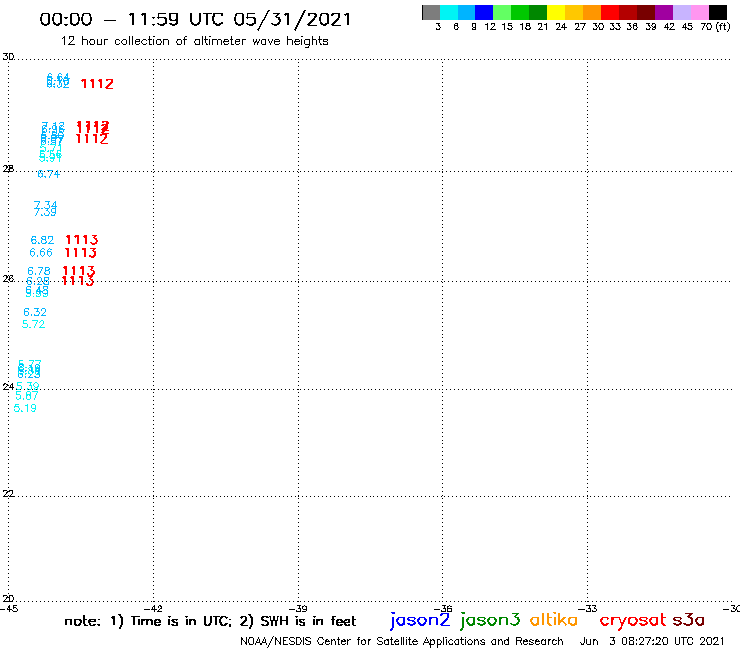Click the 6.78 wave height value
The image size is (740, 650).
39,271
